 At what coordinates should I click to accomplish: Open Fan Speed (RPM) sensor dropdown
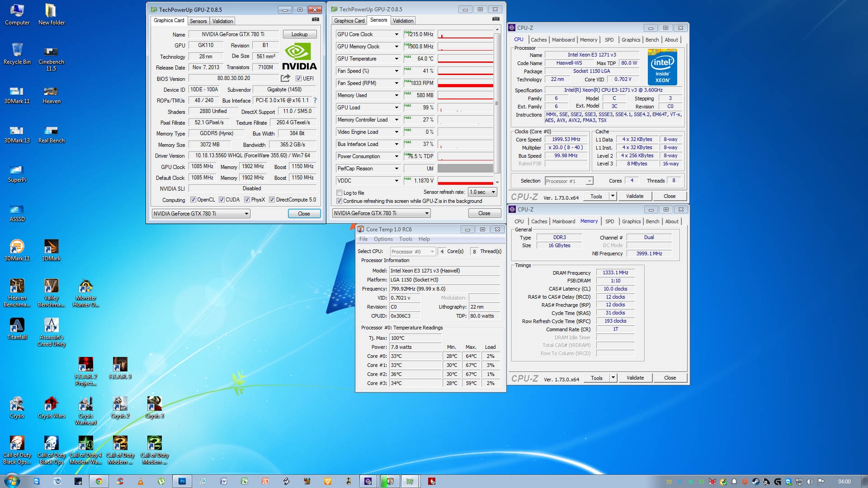point(396,83)
